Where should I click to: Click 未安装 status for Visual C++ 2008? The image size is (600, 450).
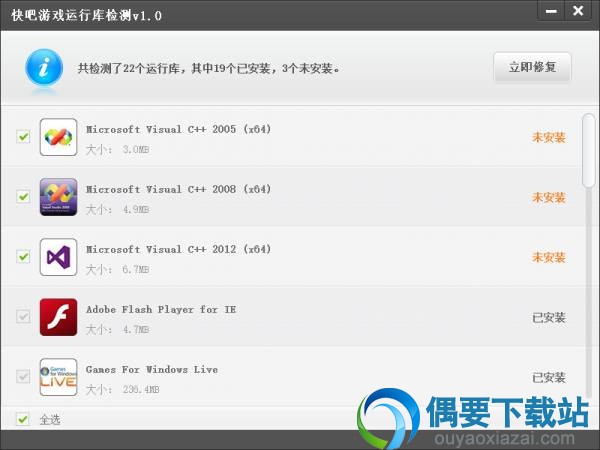(x=549, y=197)
